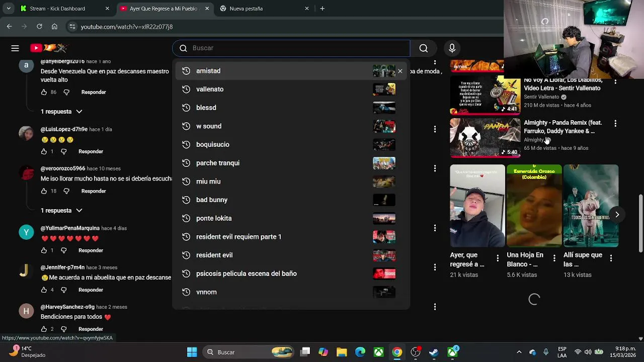Screen dimensions: 644x362
Task: Open more options for Una Hoja En Blanco short
Action: click(554, 258)
